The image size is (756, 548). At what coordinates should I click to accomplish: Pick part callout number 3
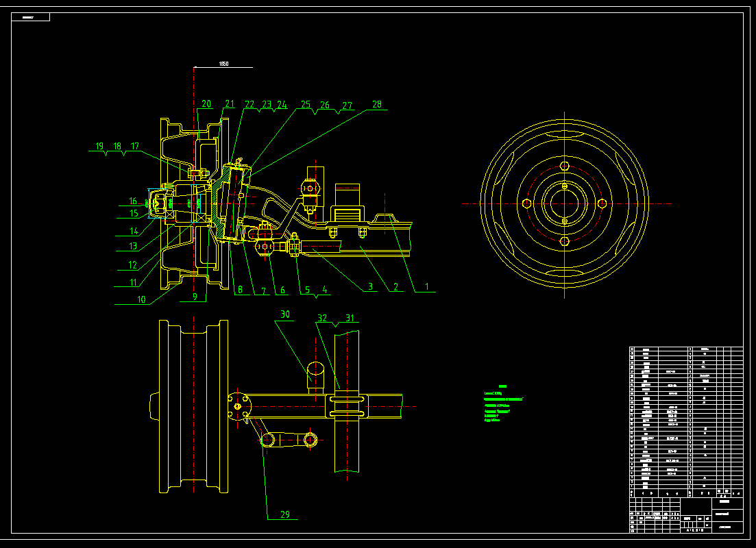point(370,287)
